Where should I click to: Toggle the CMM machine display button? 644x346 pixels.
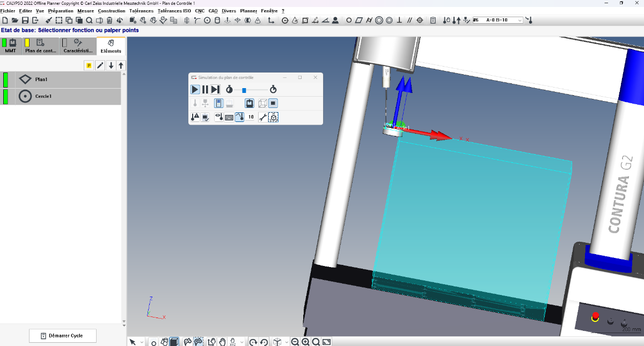click(x=250, y=103)
